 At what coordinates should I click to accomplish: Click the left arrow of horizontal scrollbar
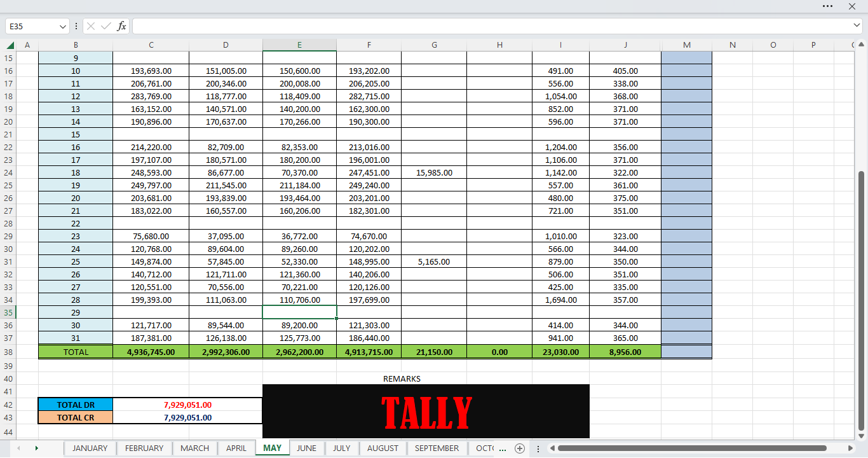(x=552, y=448)
